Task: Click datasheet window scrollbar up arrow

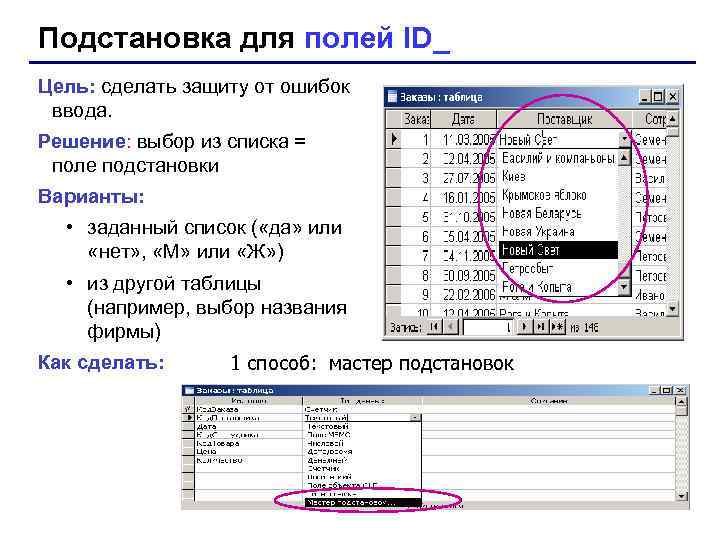Action: point(672,119)
